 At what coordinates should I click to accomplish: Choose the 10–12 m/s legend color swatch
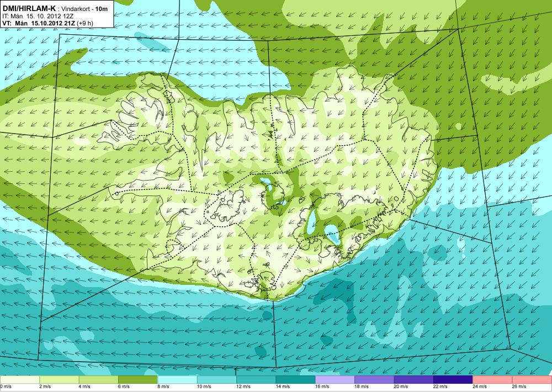[217, 380]
